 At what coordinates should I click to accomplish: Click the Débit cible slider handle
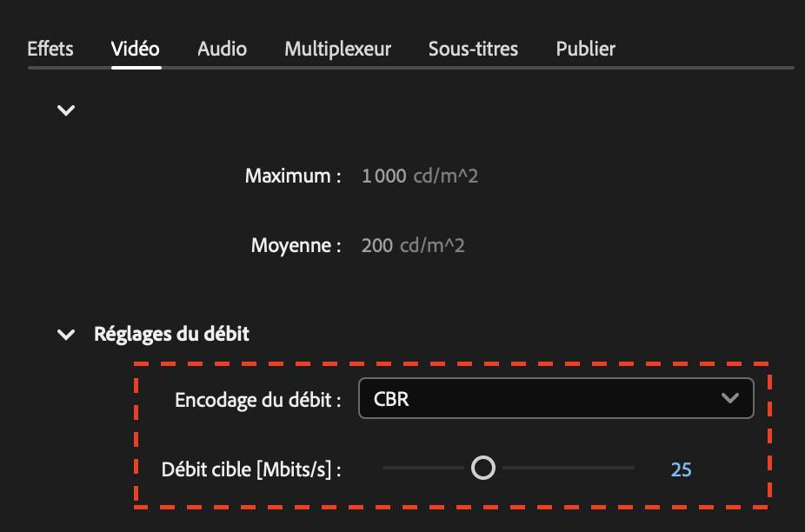click(483, 468)
